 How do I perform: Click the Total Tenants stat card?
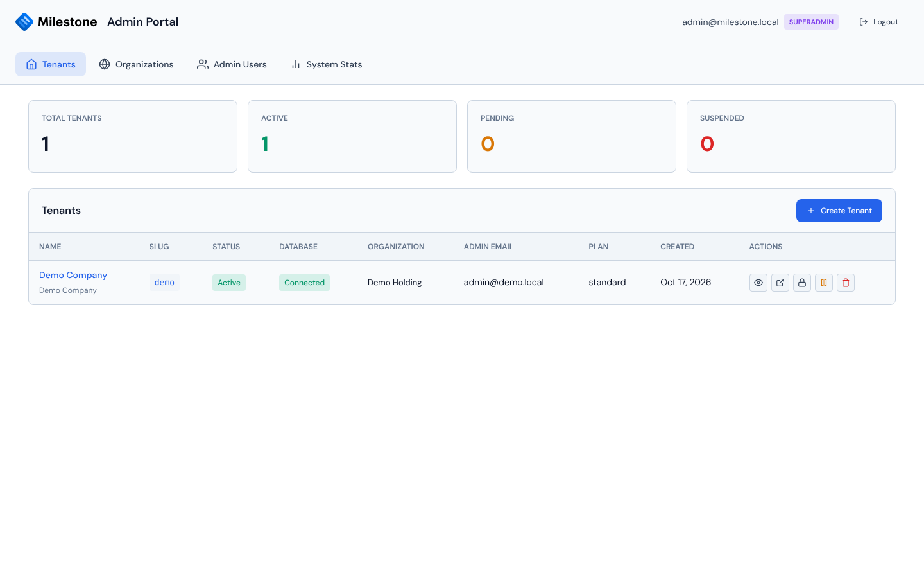(133, 136)
